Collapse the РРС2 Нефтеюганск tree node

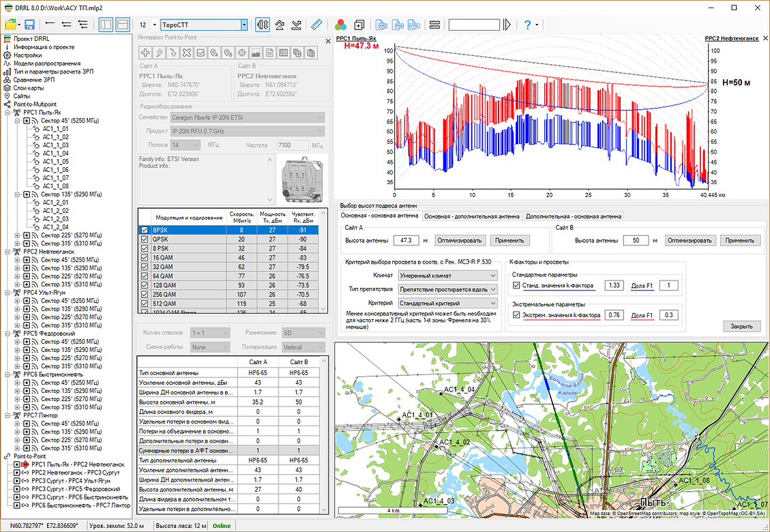[x=8, y=252]
